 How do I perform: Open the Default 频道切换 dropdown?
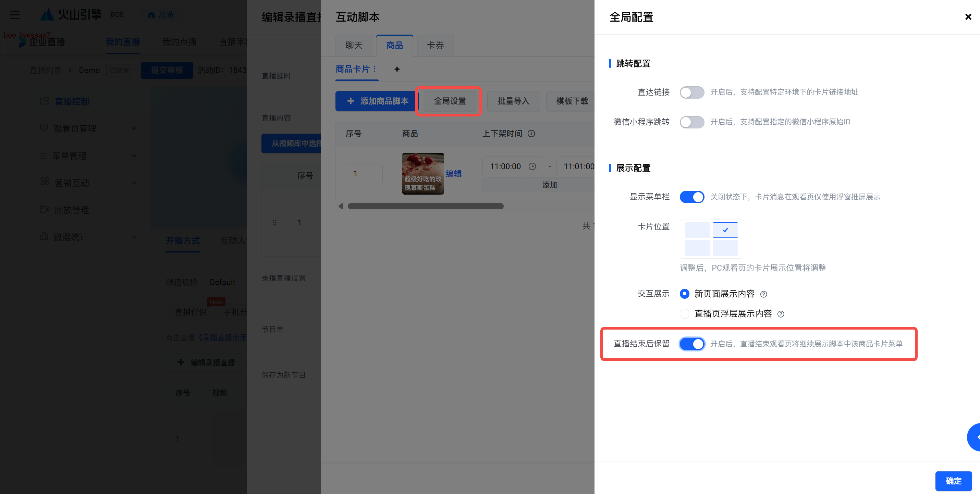point(224,282)
